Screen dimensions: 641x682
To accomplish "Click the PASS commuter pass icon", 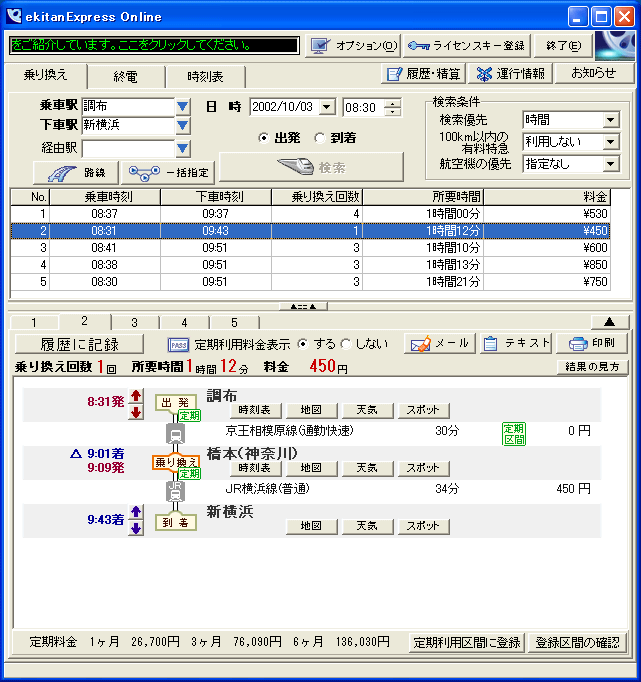I will [178, 345].
